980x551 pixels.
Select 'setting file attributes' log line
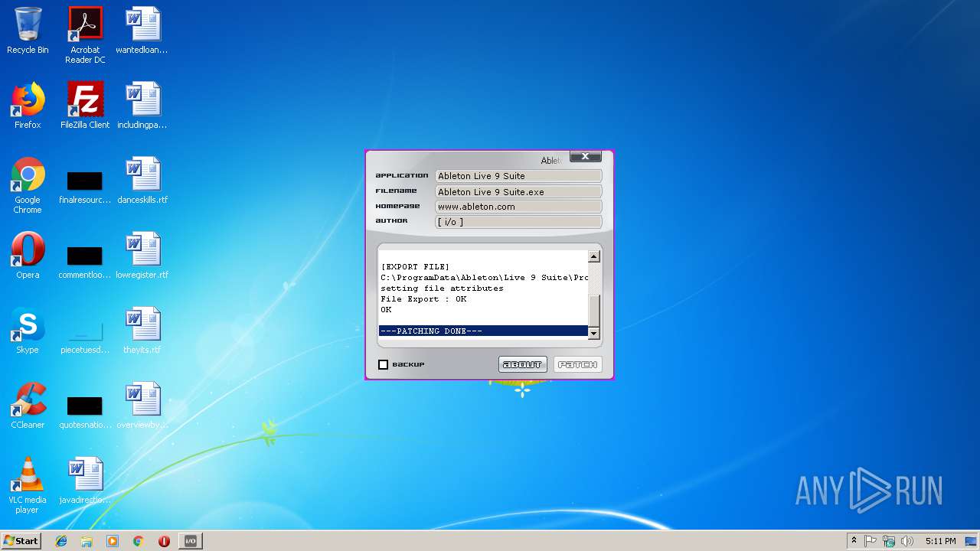442,289
